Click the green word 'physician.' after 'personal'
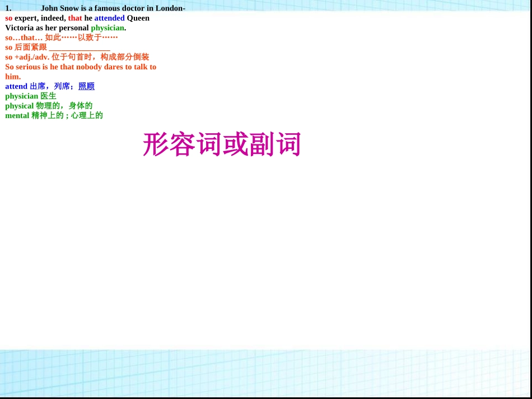This screenshot has height=399, width=532. 109,28
